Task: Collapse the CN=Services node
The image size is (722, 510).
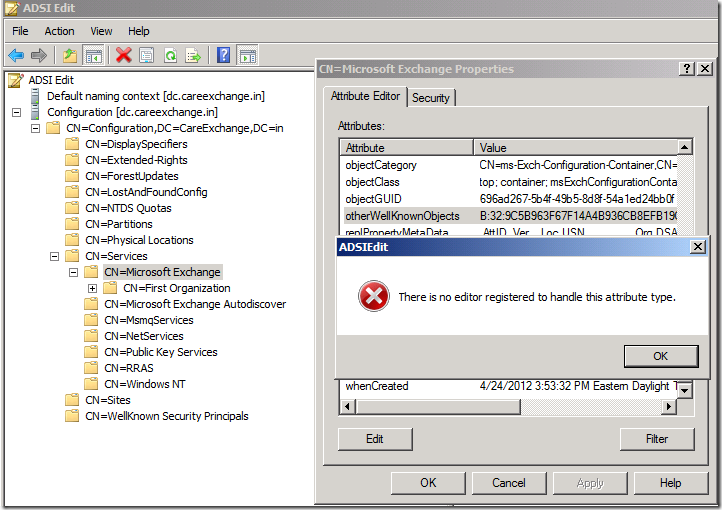Action: pyautogui.click(x=54, y=256)
